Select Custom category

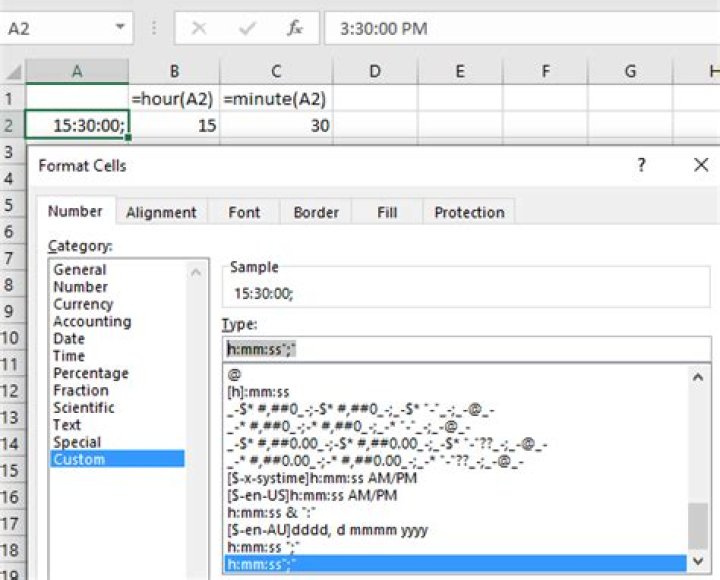(117, 459)
